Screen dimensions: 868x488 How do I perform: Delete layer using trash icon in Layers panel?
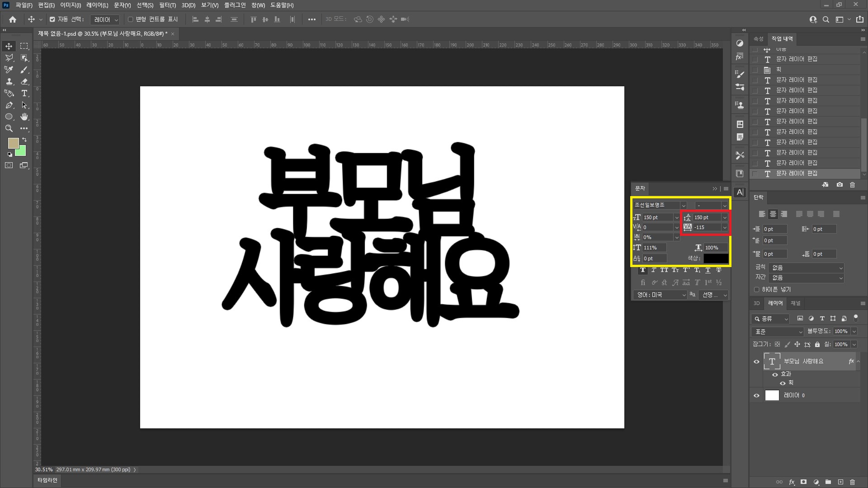[x=852, y=482]
